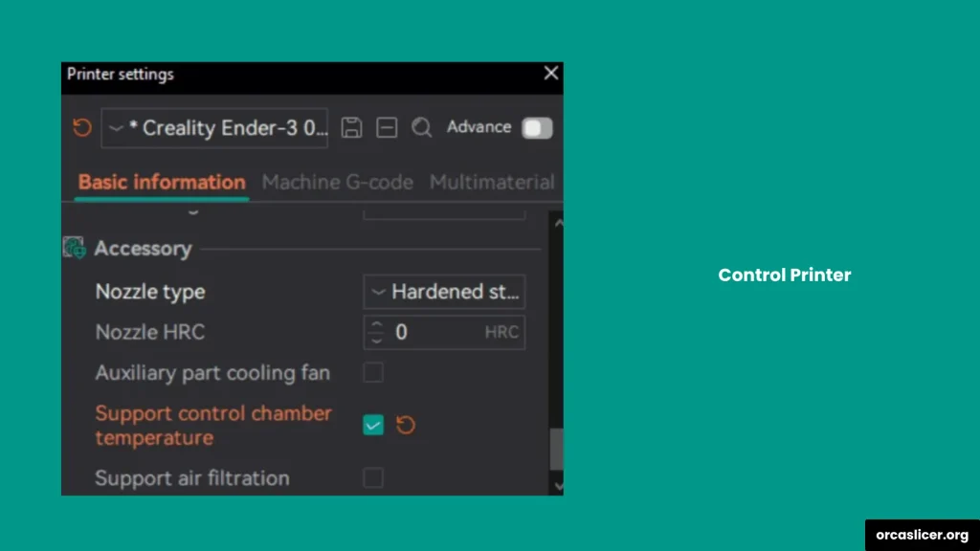Open the Multimaterial tab
This screenshot has height=551, width=980.
[491, 182]
